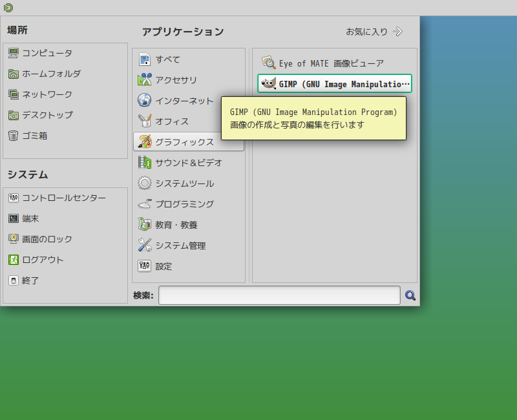Click the 終了 shutdown icon
The image size is (517, 420).
[13, 280]
